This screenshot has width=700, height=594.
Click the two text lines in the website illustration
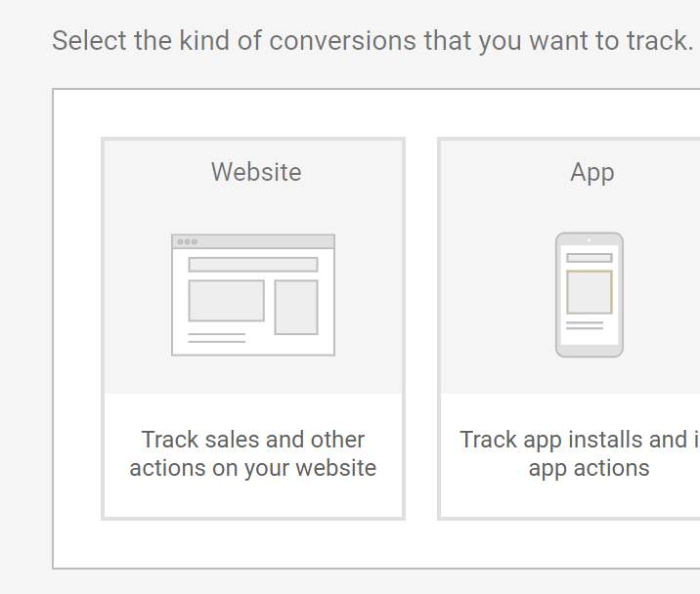[x=216, y=338]
